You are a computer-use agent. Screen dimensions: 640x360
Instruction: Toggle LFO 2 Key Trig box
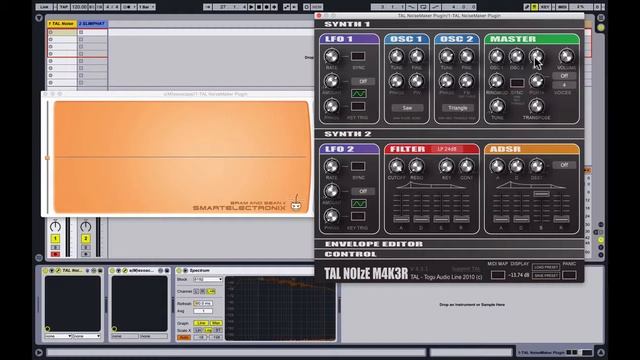tap(358, 216)
